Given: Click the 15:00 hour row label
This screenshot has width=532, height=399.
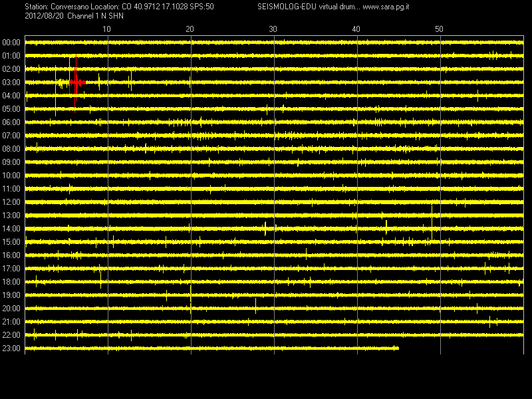Looking at the screenshot, I should pos(11,242).
